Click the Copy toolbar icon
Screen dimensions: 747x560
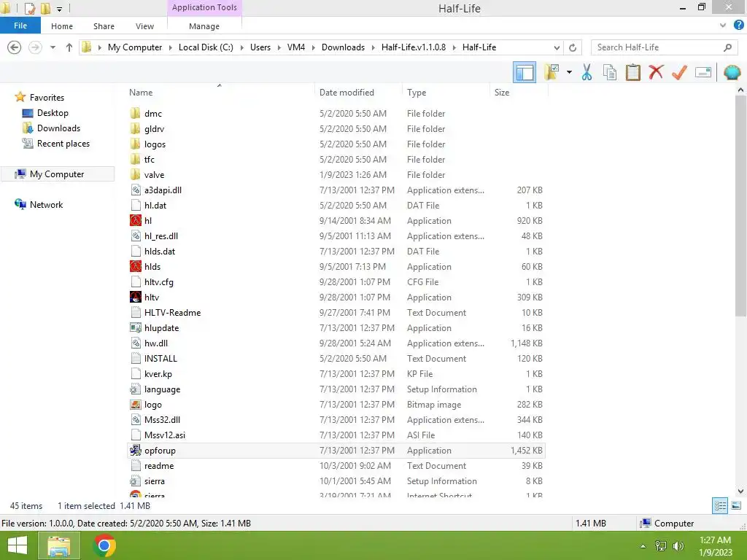point(609,72)
